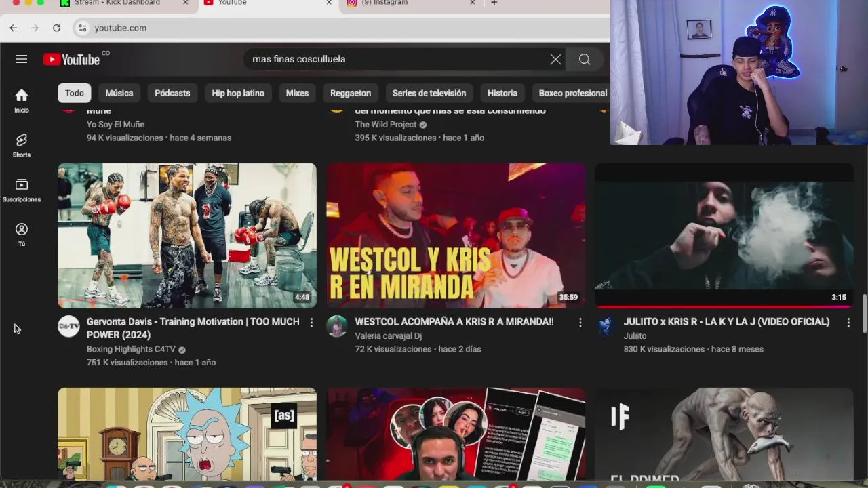Select the Todo filter chip
The height and width of the screenshot is (488, 868).
pos(75,93)
